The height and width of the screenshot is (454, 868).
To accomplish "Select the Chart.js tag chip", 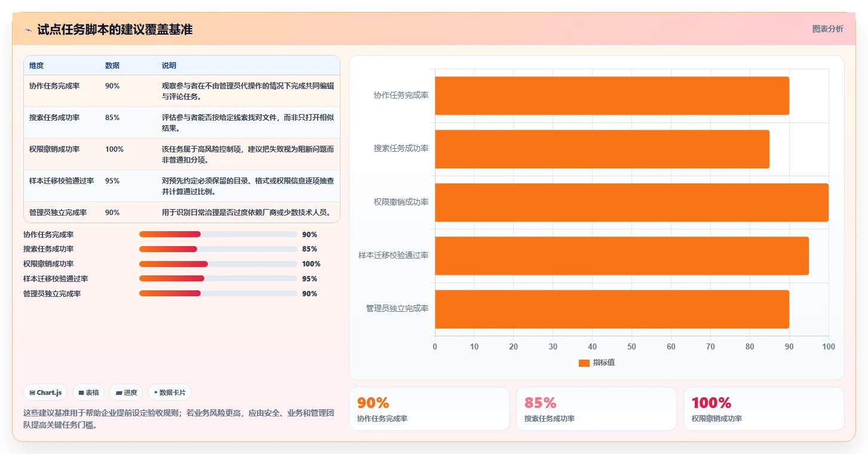I will pos(46,392).
